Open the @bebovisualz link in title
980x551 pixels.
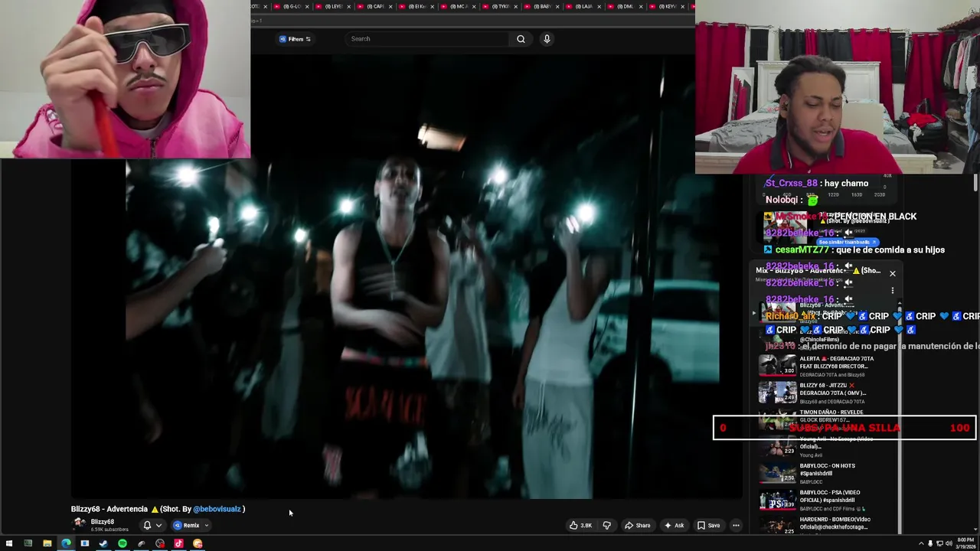point(217,509)
